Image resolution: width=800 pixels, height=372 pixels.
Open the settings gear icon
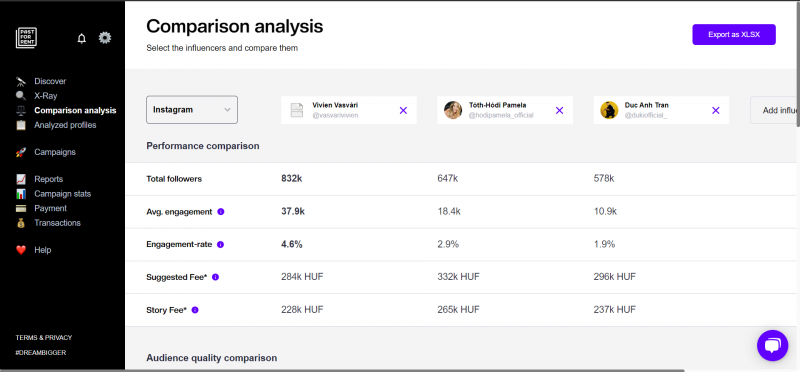coord(105,38)
